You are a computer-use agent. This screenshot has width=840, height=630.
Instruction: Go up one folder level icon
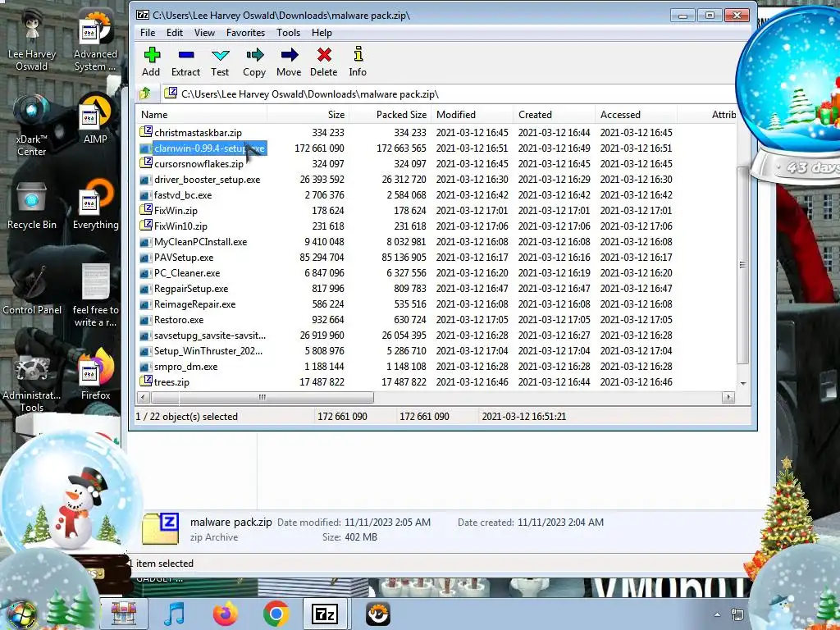[x=144, y=94]
